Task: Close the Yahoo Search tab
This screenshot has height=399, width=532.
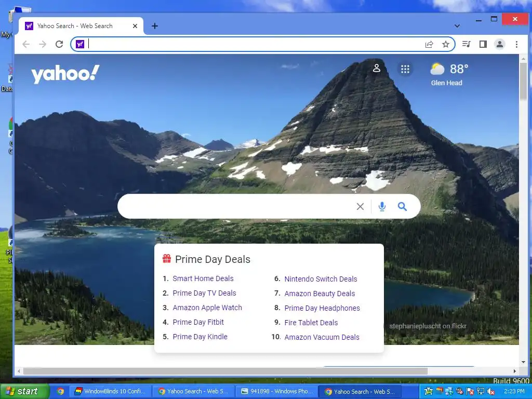Action: [x=135, y=26]
